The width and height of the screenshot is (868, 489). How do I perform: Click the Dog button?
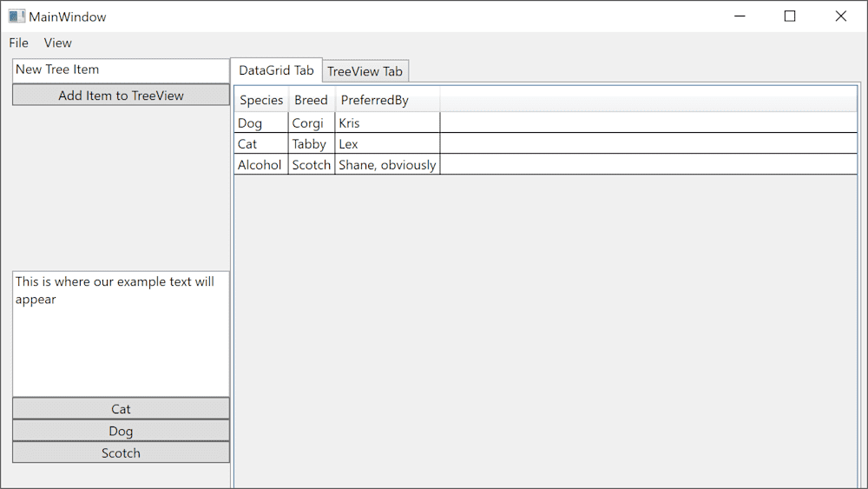[x=121, y=431]
